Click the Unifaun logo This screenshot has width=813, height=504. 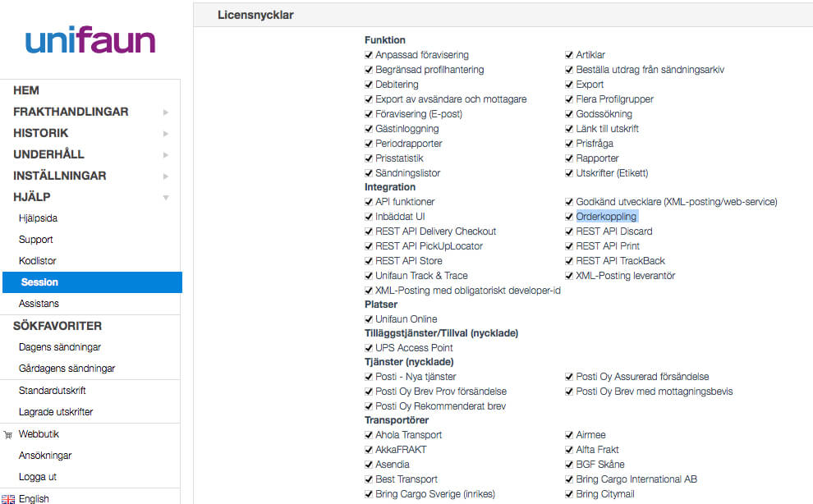(90, 40)
